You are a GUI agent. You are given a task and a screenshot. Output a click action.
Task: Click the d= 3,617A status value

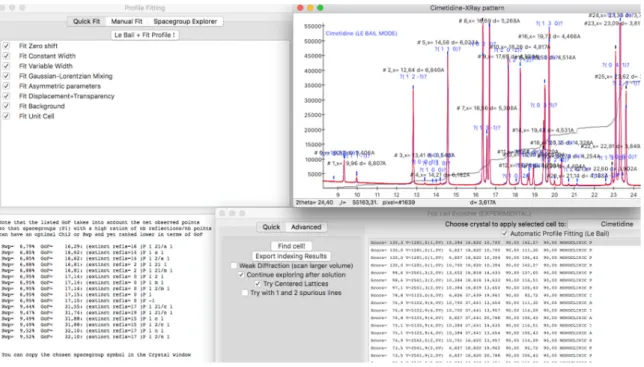pyautogui.click(x=483, y=202)
